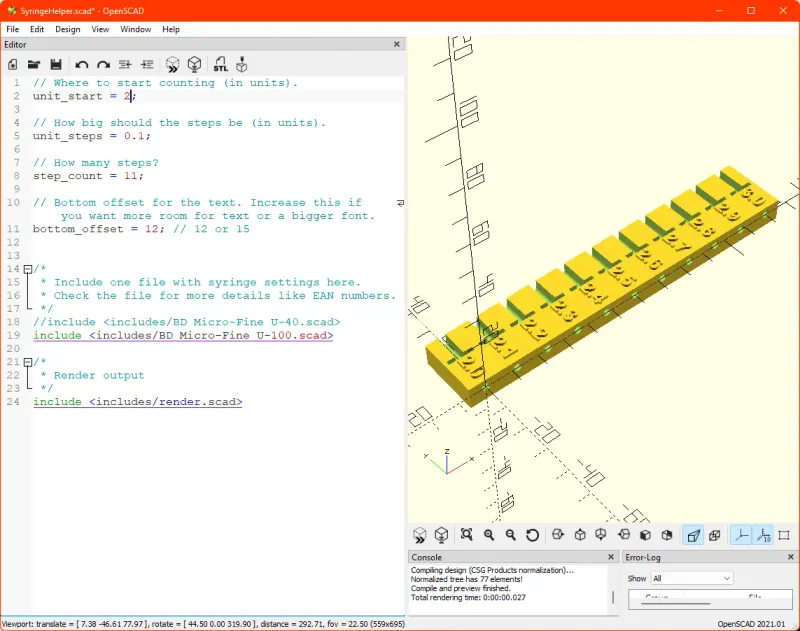Toggle Perspective view mode
Screen dimensions: 800x631
pyautogui.click(x=693, y=535)
